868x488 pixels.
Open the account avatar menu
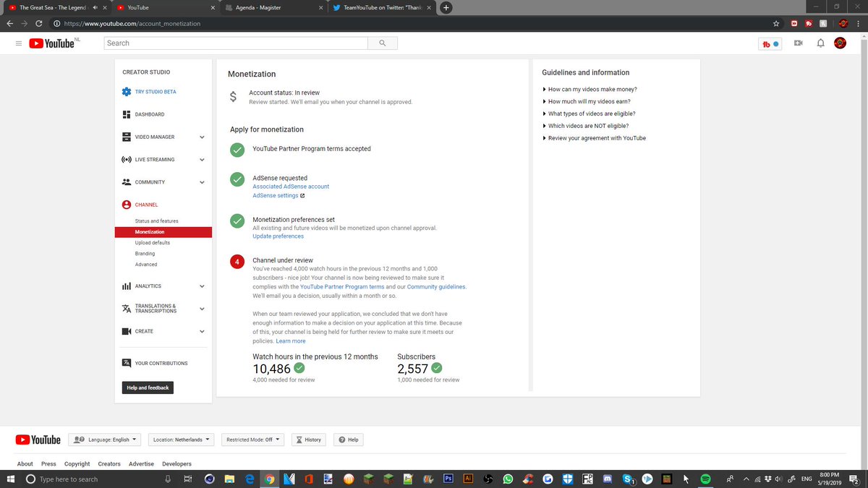841,43
